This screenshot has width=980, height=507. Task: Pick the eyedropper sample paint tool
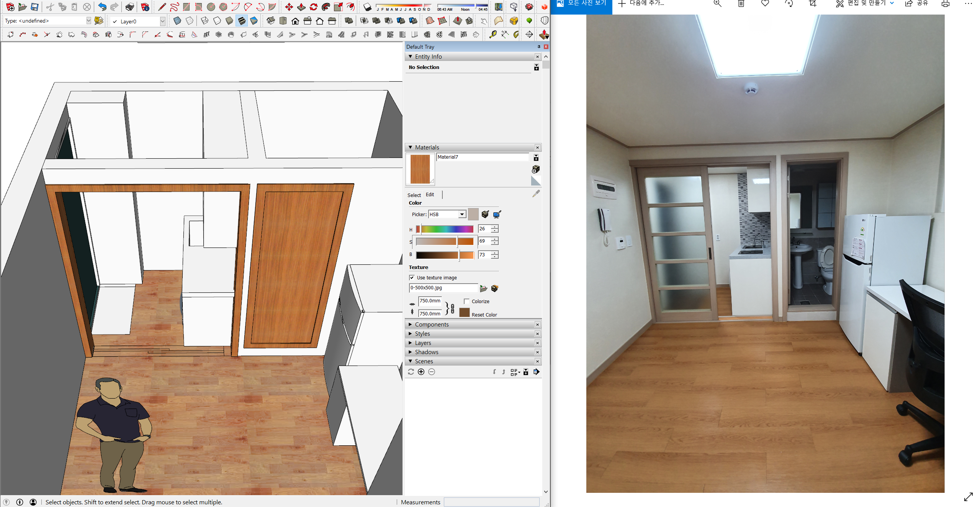pyautogui.click(x=536, y=194)
